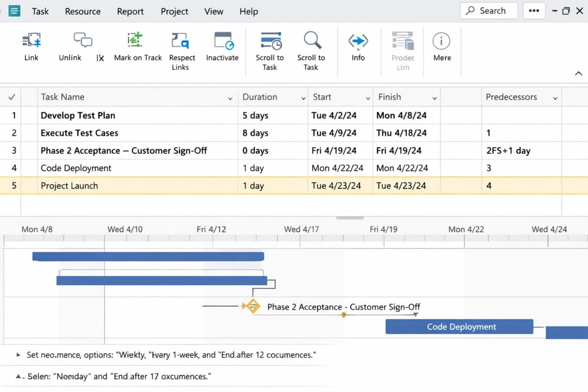Click the milestone diamond in Gantt chart
The image size is (588, 392).
(x=252, y=306)
